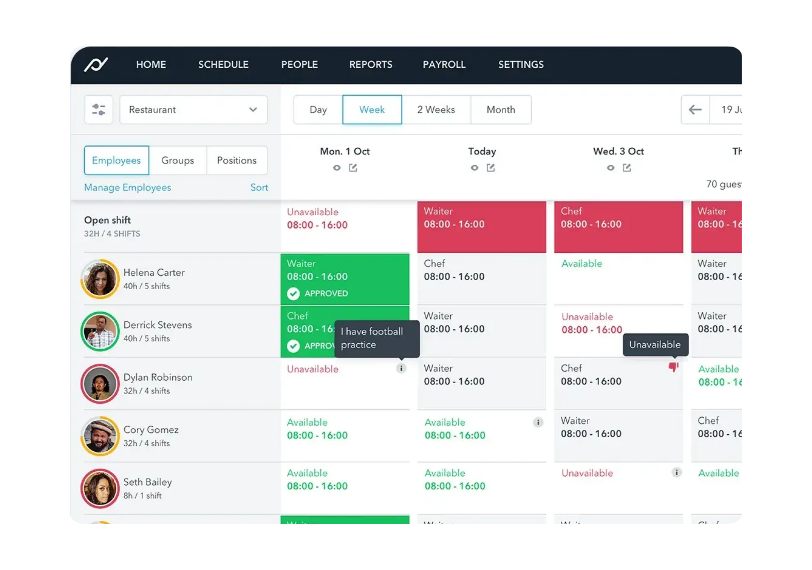Click Helena Carter's profile photo

(100, 279)
